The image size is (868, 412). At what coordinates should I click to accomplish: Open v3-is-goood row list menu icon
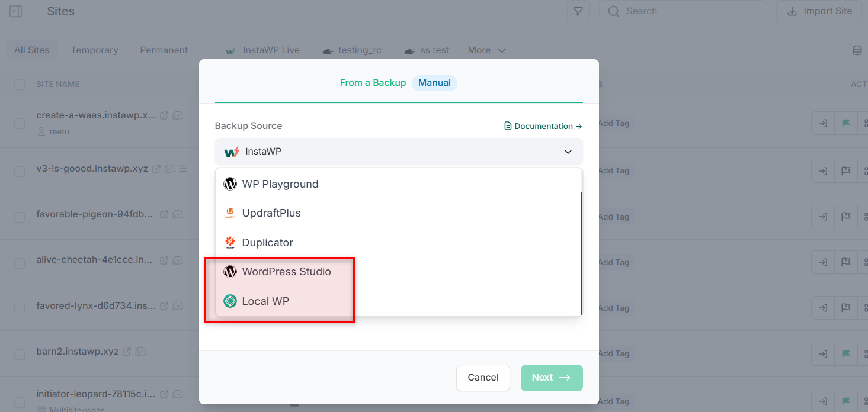pos(183,169)
